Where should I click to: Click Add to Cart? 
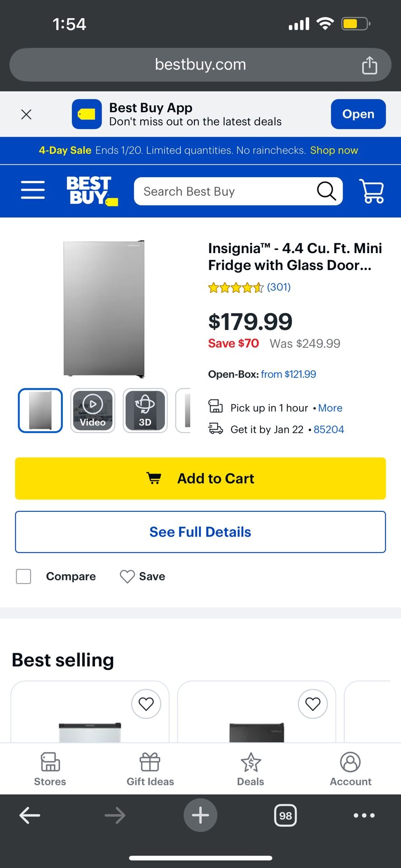(200, 478)
